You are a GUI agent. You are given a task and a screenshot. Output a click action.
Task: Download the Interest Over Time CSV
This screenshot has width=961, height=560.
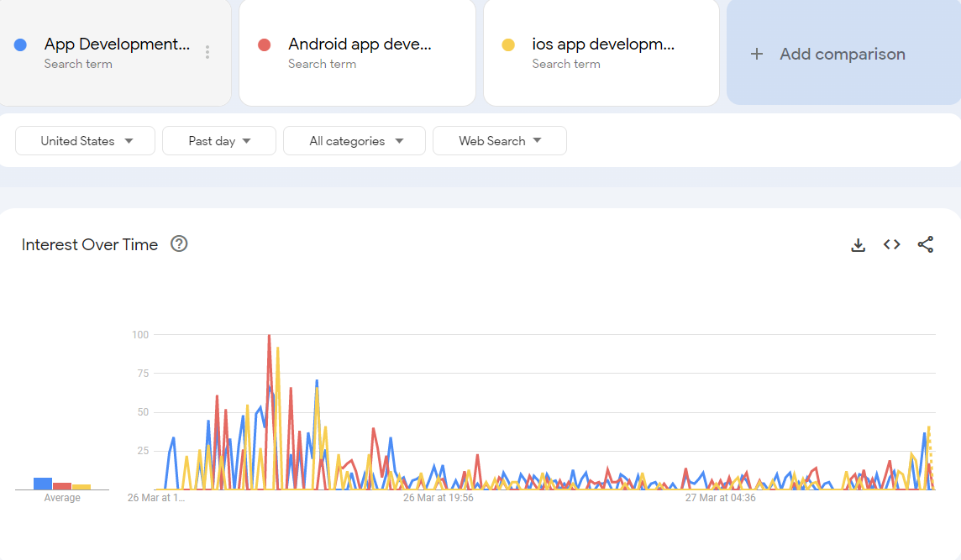pyautogui.click(x=858, y=245)
